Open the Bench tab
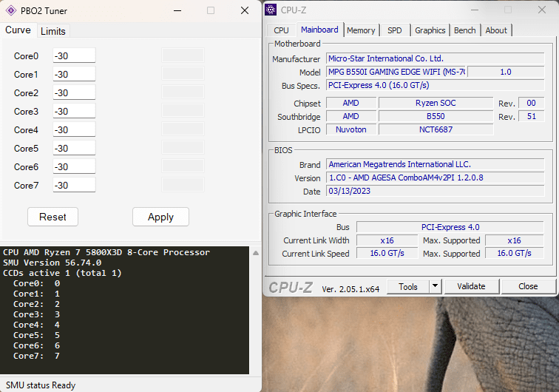The image size is (559, 392). 465,30
